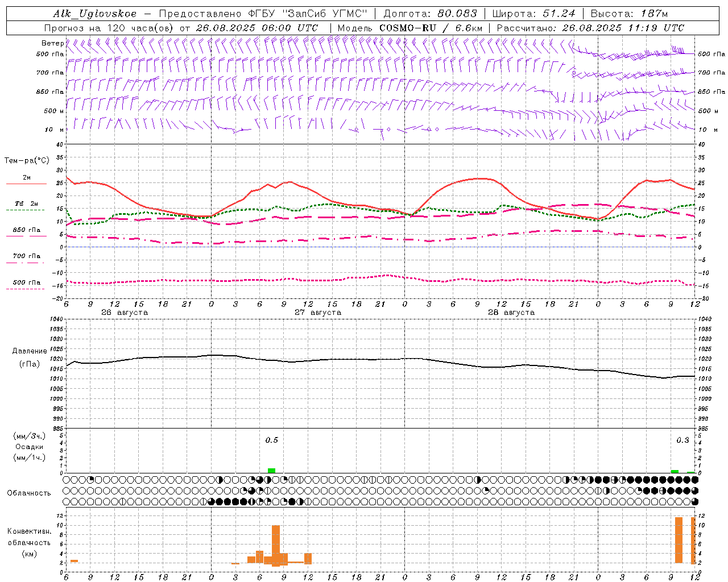Select the model label COSMO-RU / 6.6км
The image size is (728, 582).
[431, 28]
